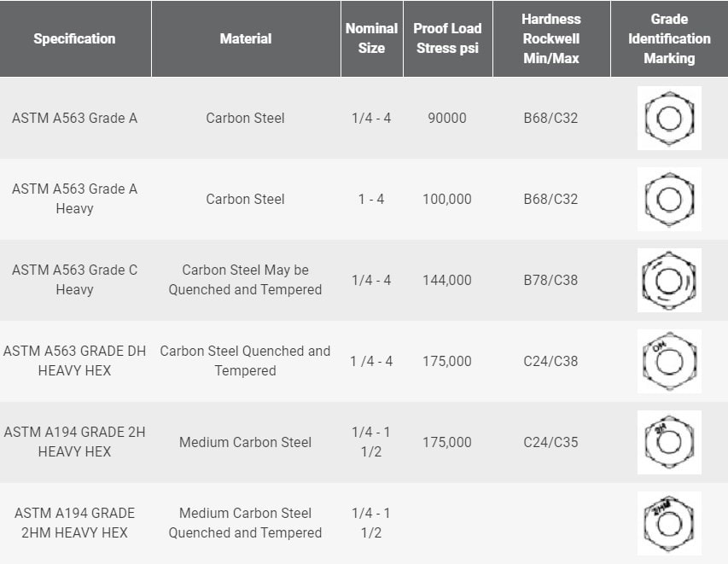Click the B78/C38 hardness value
This screenshot has height=564, width=728.
[x=550, y=280]
